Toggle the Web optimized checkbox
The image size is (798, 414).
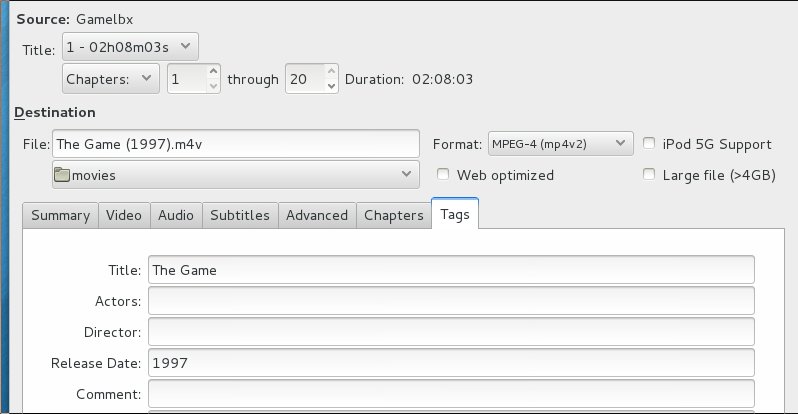(x=443, y=174)
